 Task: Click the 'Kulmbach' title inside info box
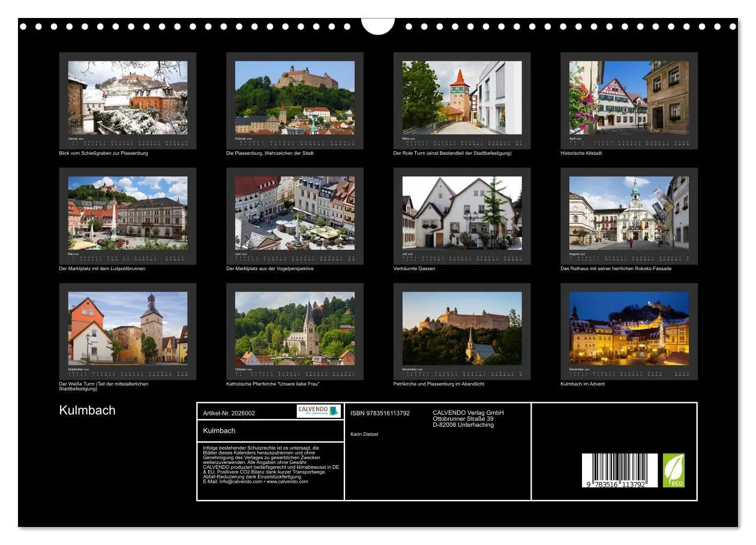219,431
